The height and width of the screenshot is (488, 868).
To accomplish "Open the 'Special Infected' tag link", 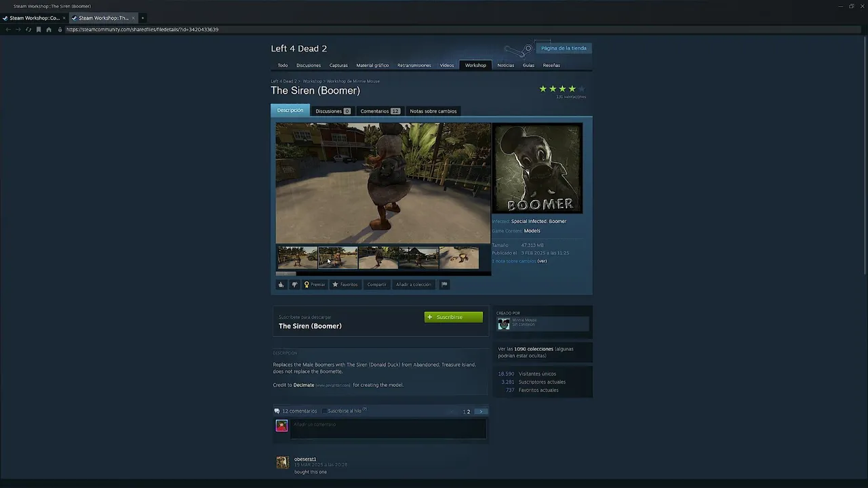I will pos(528,221).
